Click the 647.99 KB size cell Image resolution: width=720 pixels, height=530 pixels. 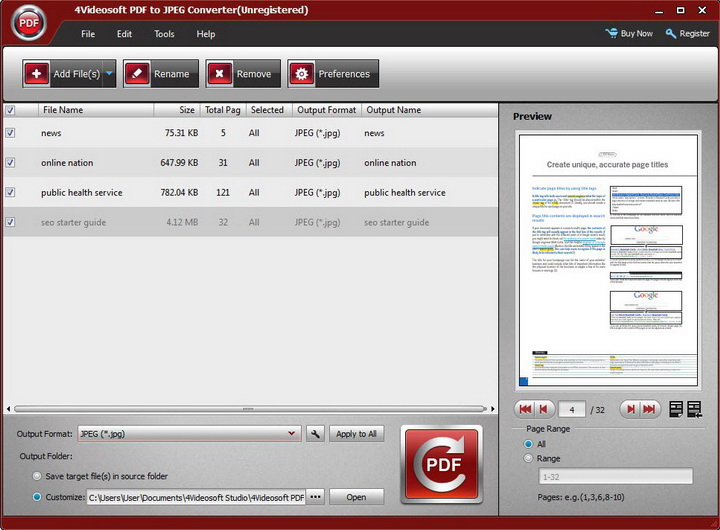pyautogui.click(x=179, y=163)
